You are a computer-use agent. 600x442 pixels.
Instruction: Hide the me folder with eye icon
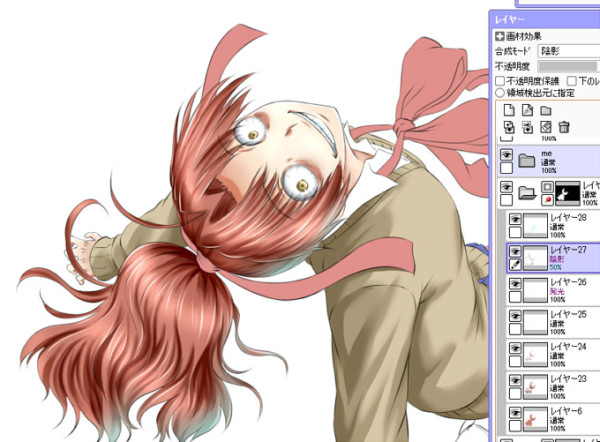[x=507, y=155]
